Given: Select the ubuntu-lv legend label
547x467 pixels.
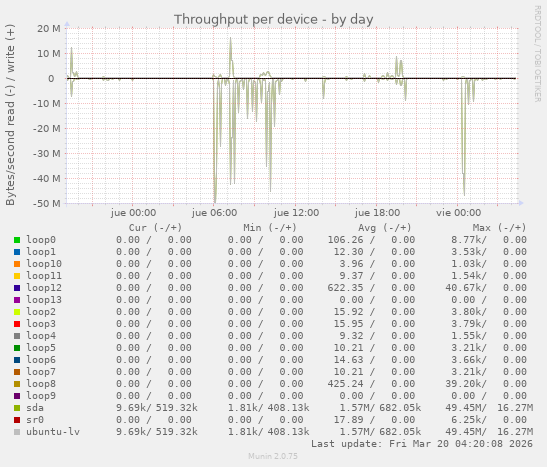Looking at the screenshot, I should pos(53,432).
